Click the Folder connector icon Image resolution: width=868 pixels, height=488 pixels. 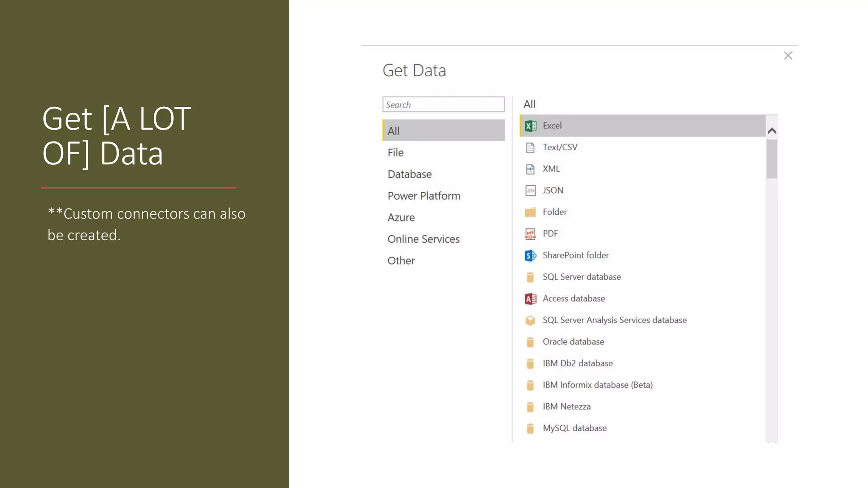[530, 212]
